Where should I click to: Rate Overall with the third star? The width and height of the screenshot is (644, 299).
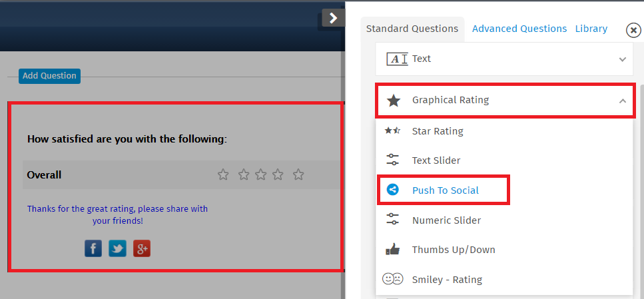[x=261, y=174]
